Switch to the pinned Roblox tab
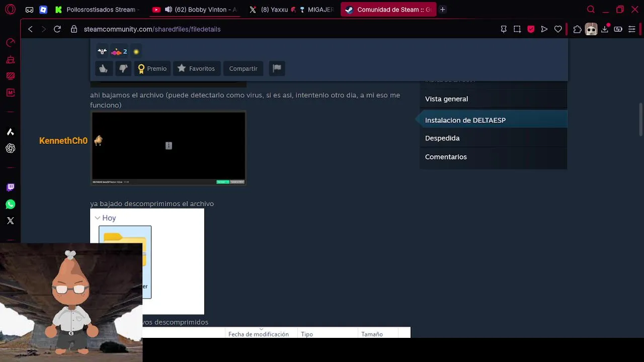Screen dimensions: 644x362 pos(43,10)
